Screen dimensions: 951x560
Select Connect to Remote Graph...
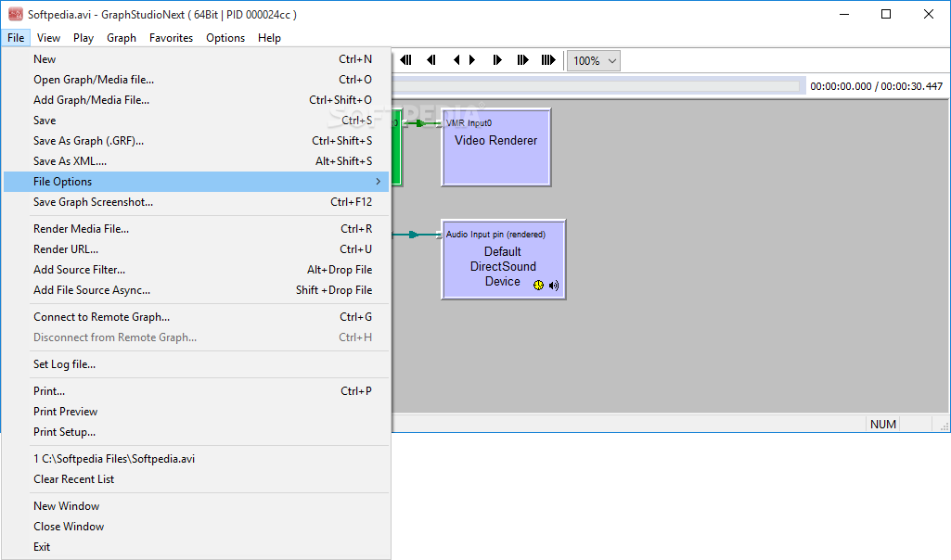pos(197,317)
